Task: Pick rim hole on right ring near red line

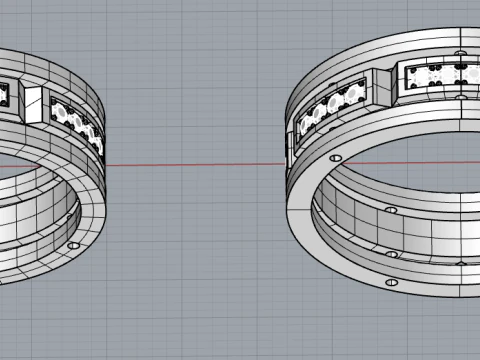Action: pos(336,158)
